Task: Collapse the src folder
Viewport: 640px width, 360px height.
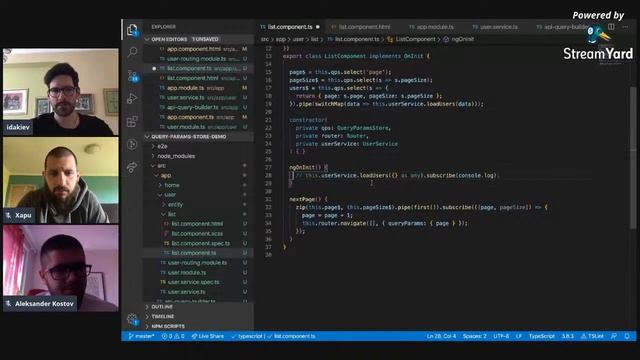Action: pyautogui.click(x=162, y=166)
